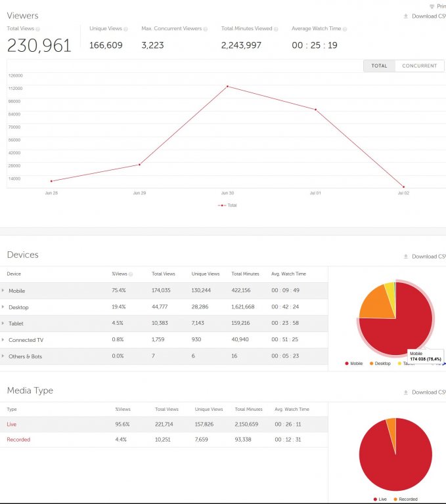
Task: Open the Recorded media type link
Action: coord(18,440)
